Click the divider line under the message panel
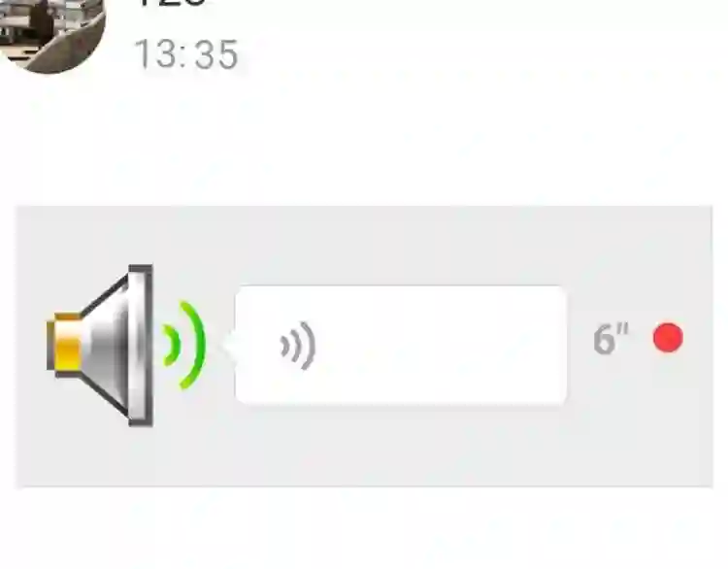The height and width of the screenshot is (569, 728). point(364,486)
